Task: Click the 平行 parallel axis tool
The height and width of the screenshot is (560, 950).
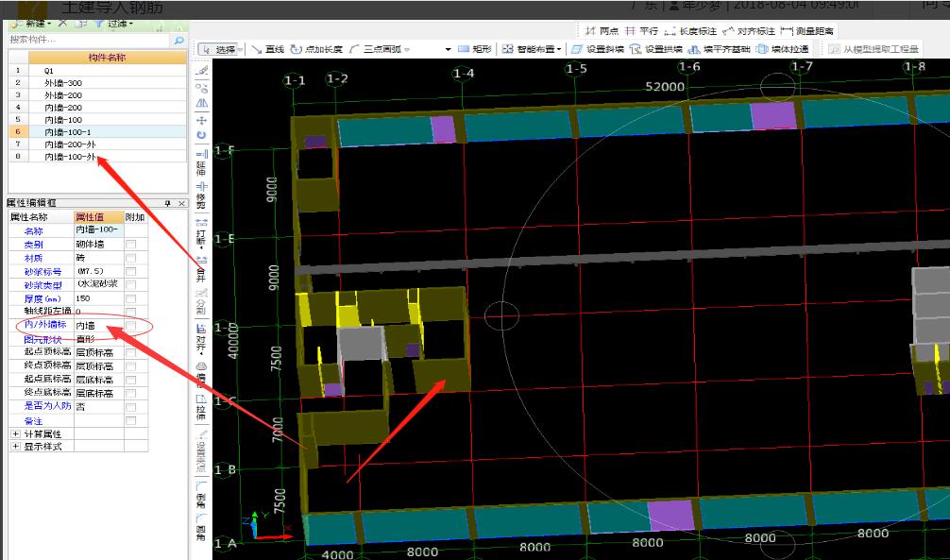Action: (641, 31)
